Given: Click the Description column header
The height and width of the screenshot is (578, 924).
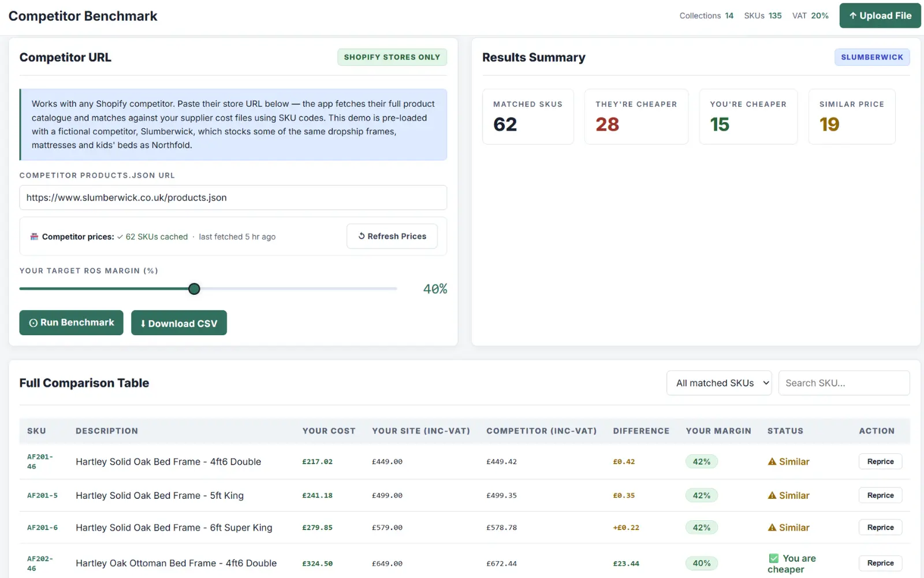Looking at the screenshot, I should (x=107, y=431).
